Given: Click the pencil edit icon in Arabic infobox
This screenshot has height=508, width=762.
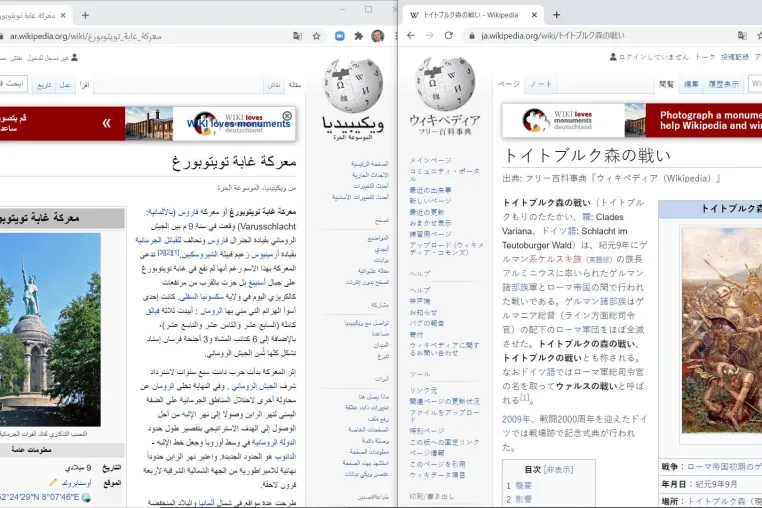Looking at the screenshot, I should tap(53, 483).
